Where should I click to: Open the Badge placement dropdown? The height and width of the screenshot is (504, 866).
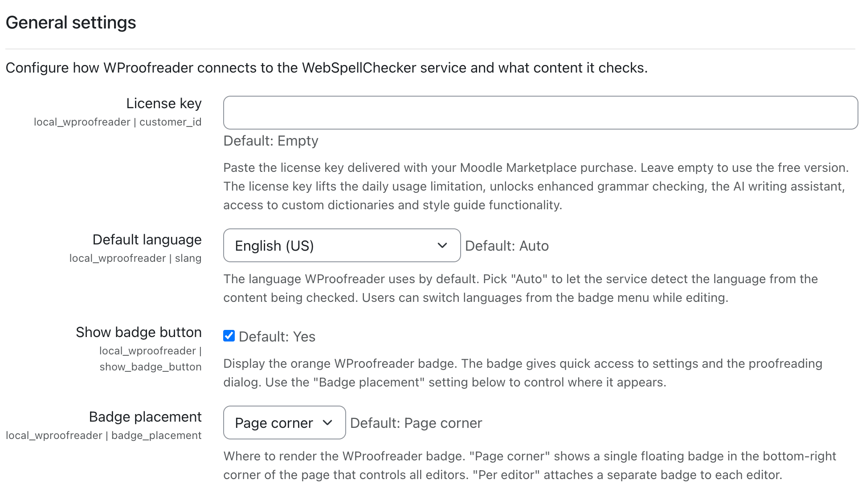tap(284, 423)
